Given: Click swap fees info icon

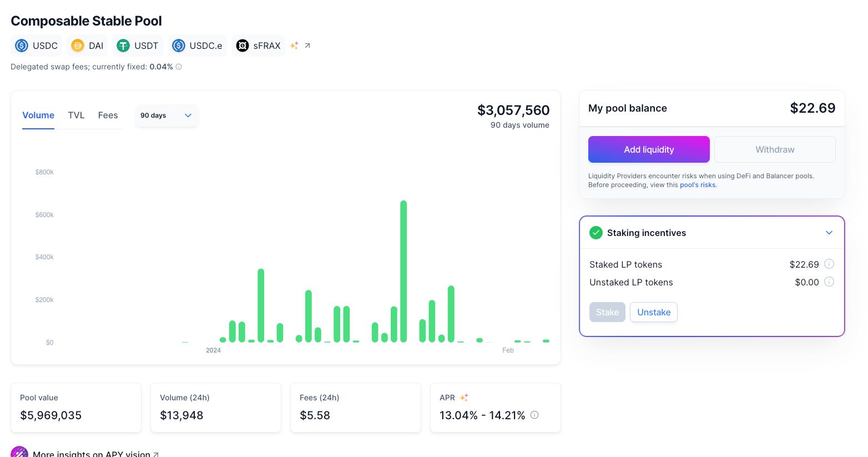Looking at the screenshot, I should (179, 67).
